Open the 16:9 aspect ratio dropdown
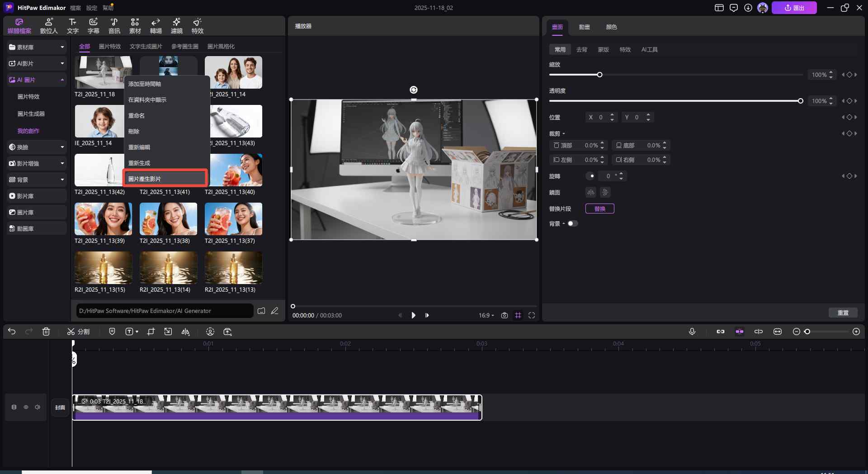 [486, 315]
